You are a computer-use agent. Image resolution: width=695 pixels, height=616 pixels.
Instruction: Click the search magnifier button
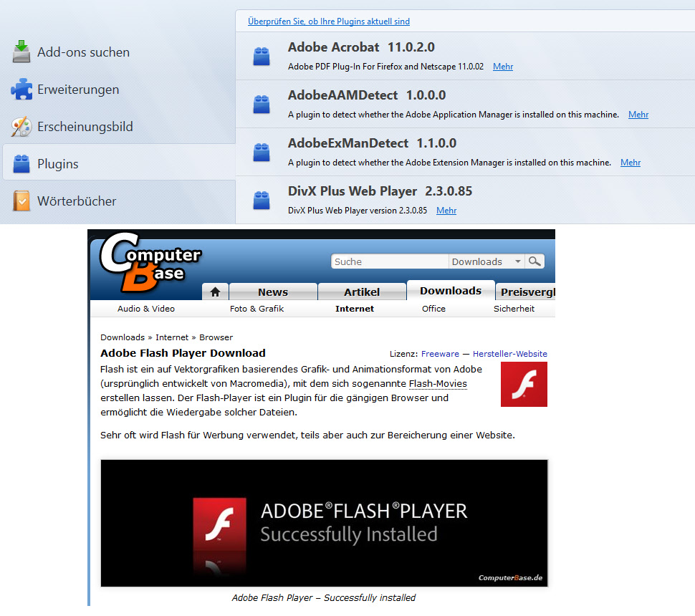pyautogui.click(x=535, y=261)
